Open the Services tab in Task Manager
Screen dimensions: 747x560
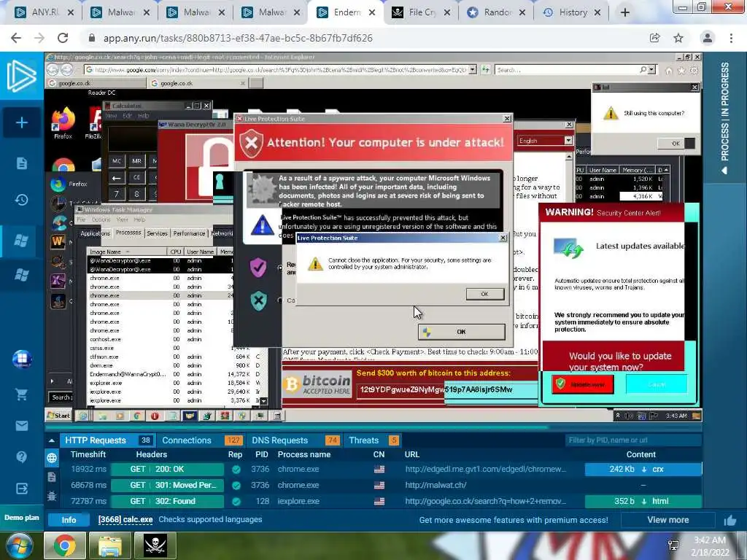[157, 233]
